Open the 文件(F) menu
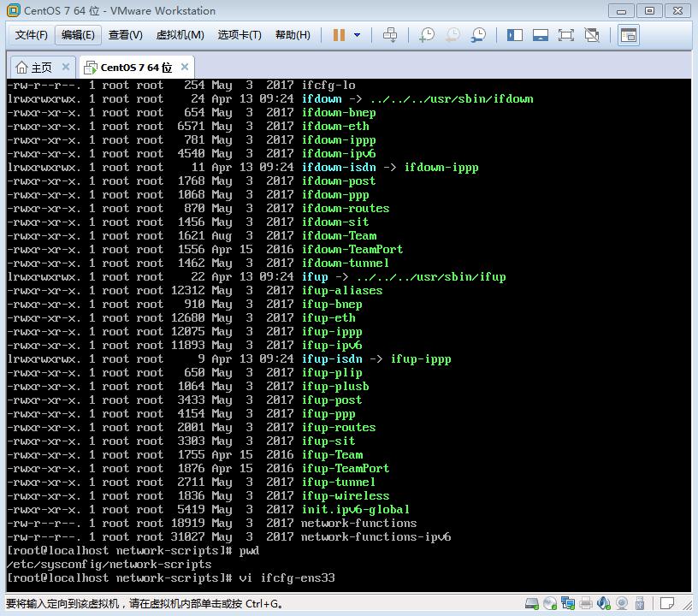Image resolution: width=698 pixels, height=616 pixels. point(31,35)
